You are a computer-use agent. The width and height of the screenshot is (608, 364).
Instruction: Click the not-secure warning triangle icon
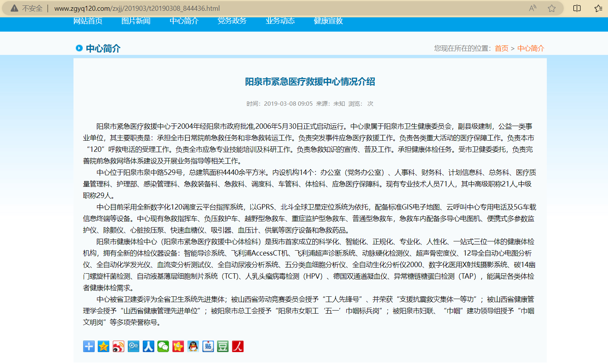click(x=14, y=8)
